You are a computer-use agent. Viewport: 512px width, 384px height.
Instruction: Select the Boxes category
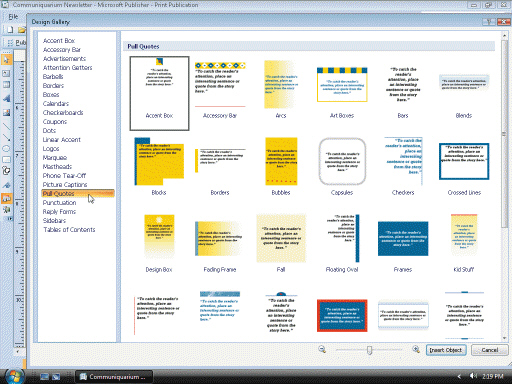pos(51,95)
